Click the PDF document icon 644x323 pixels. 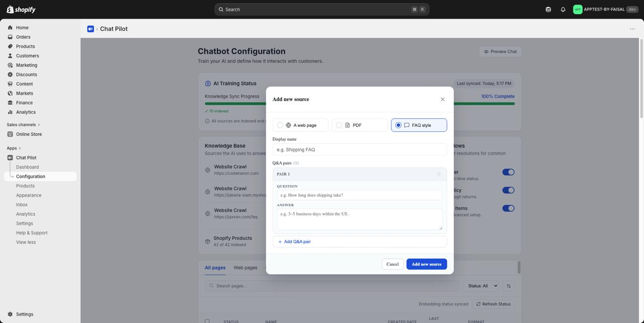click(x=347, y=125)
